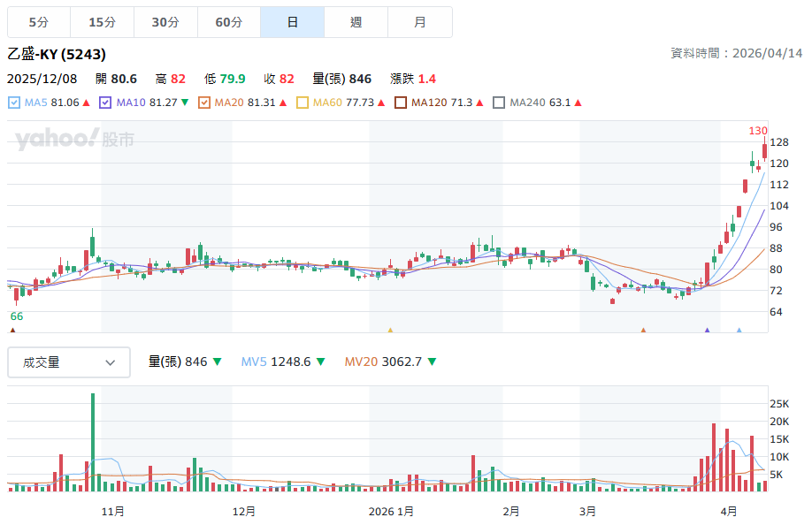Enable the MA60 moving average checkbox
Image resolution: width=812 pixels, height=525 pixels.
tap(303, 103)
